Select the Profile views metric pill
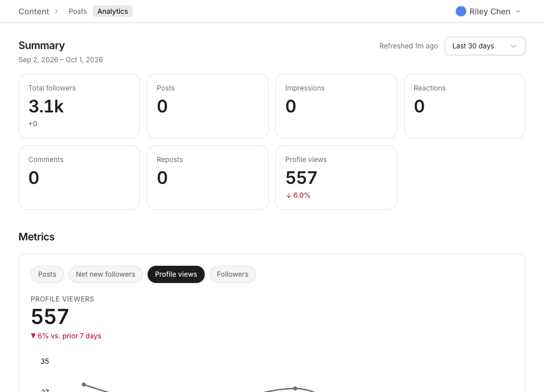This screenshot has width=544, height=392. [x=176, y=274]
